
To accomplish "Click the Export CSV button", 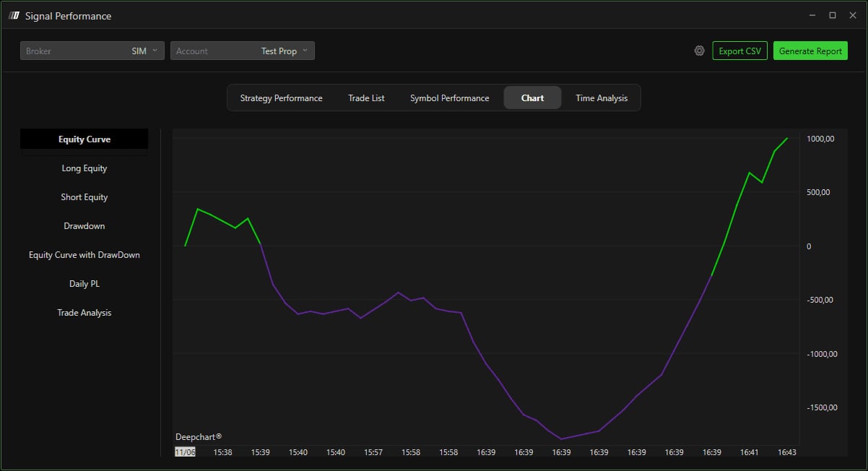I will 740,51.
